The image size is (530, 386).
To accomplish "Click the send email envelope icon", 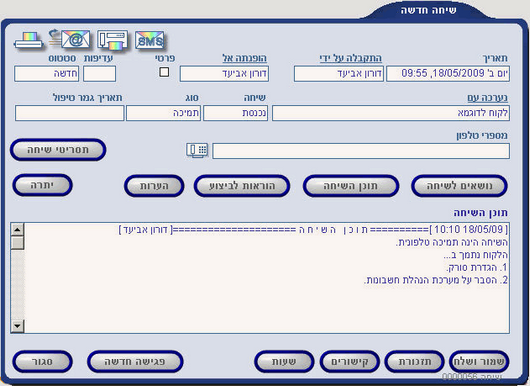I will pos(70,40).
